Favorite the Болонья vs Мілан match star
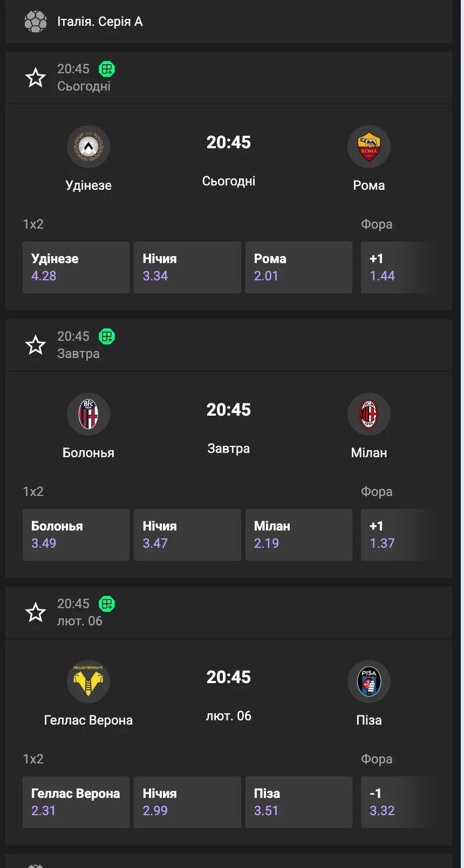Image resolution: width=464 pixels, height=868 pixels. (36, 345)
